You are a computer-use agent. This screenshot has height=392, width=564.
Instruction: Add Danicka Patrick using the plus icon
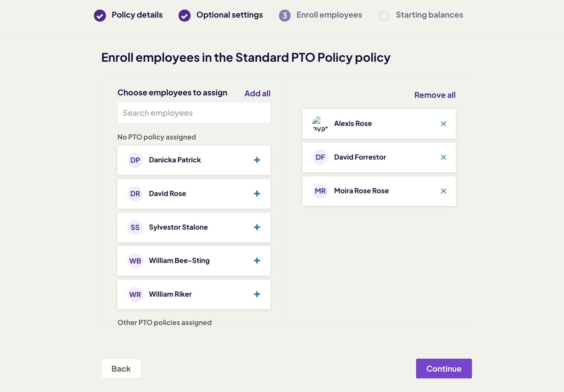pos(257,160)
